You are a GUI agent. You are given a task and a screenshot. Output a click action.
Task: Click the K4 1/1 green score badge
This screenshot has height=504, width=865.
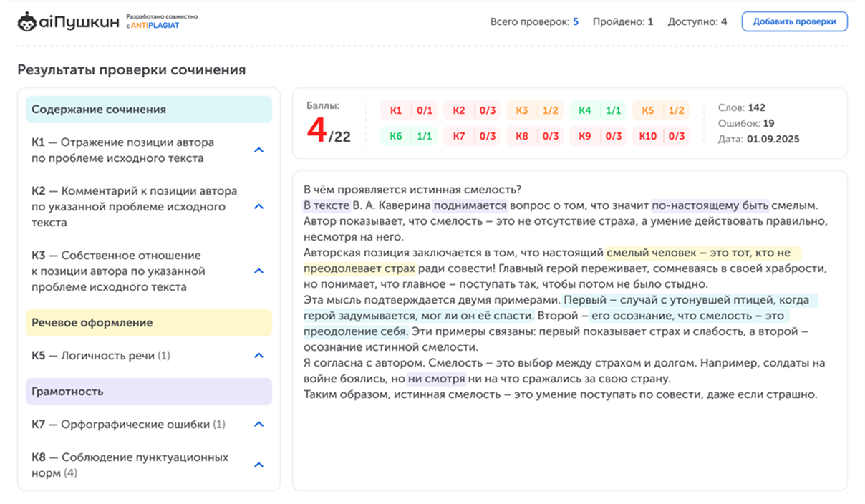(599, 110)
